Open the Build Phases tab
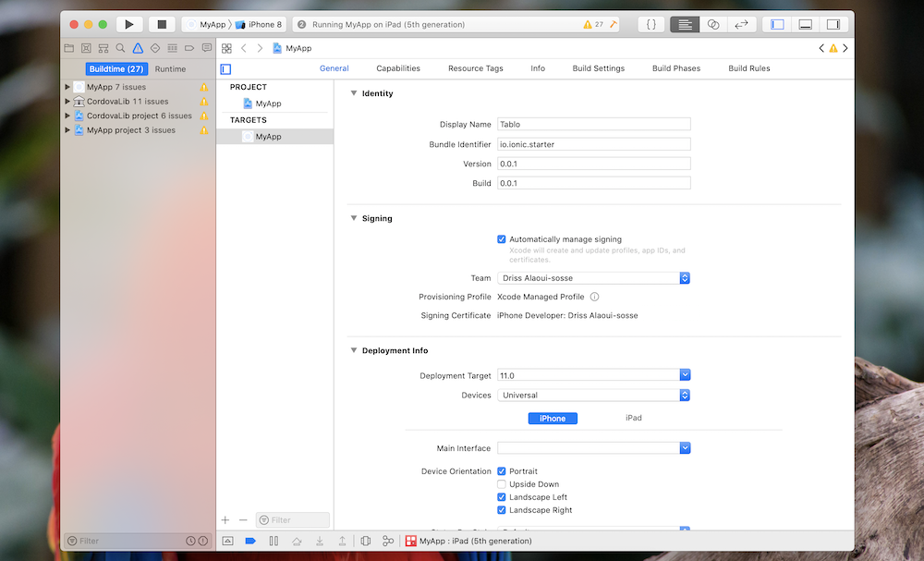The width and height of the screenshot is (924, 561). tap(676, 68)
